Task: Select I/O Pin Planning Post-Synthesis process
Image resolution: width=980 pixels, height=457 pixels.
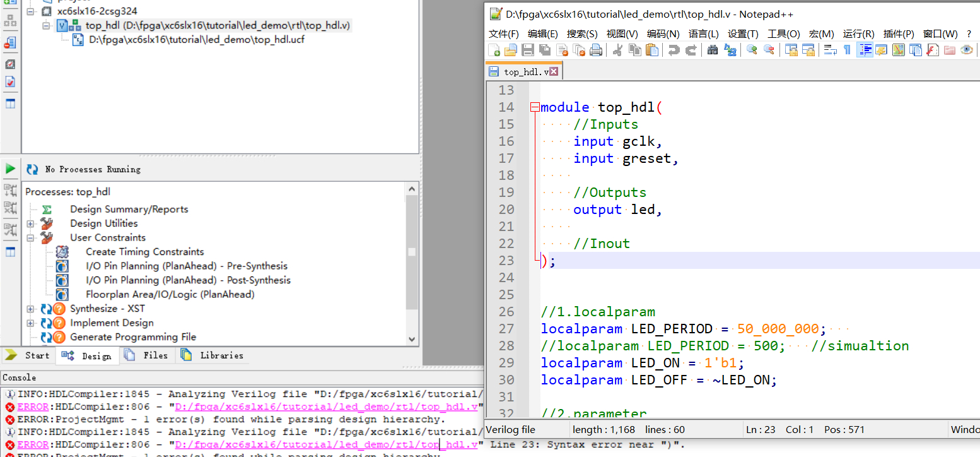Action: point(188,280)
